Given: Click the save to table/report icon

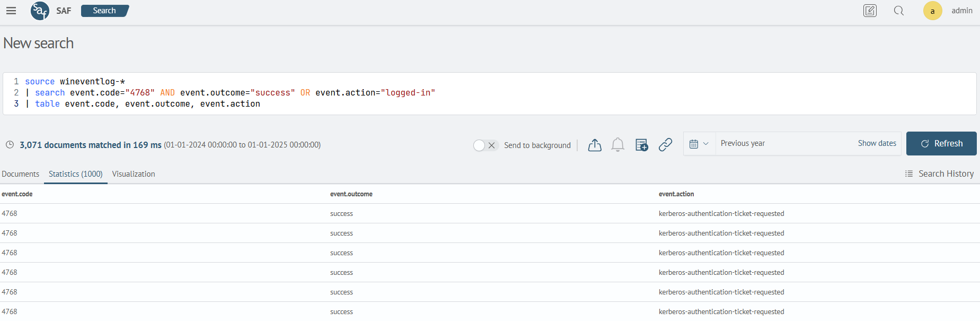Looking at the screenshot, I should coord(641,145).
